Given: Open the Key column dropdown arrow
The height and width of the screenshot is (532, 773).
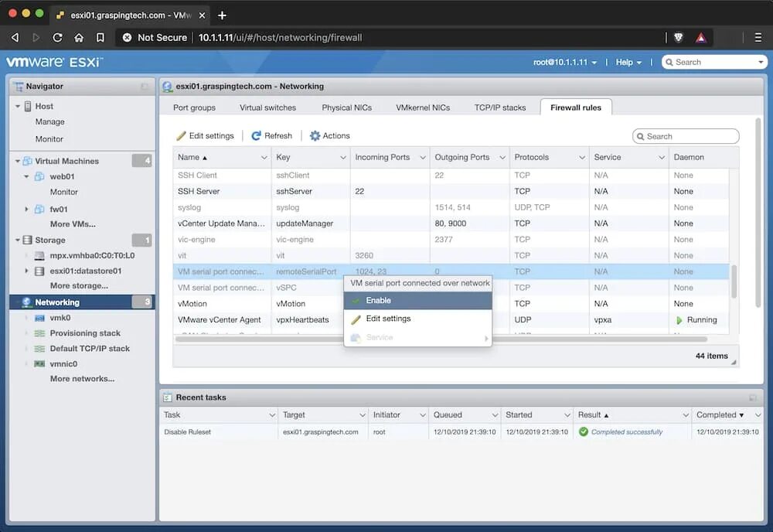Looking at the screenshot, I should pyautogui.click(x=342, y=157).
